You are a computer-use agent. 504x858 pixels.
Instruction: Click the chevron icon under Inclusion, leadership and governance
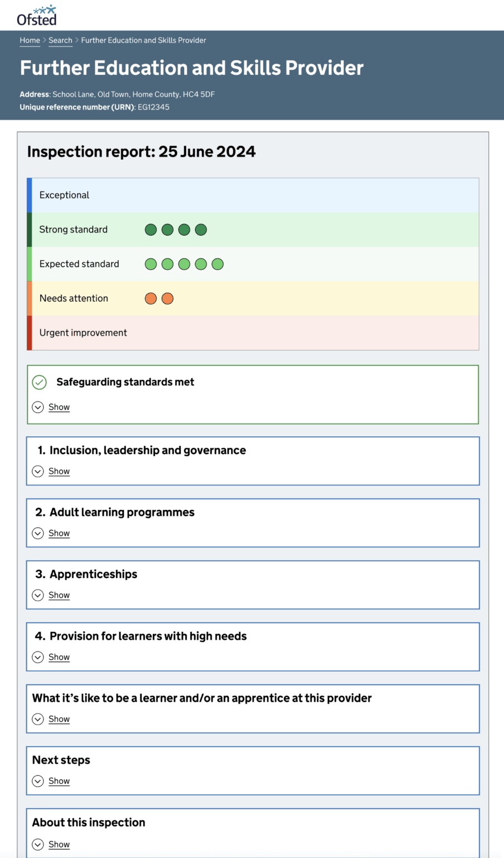(x=38, y=471)
